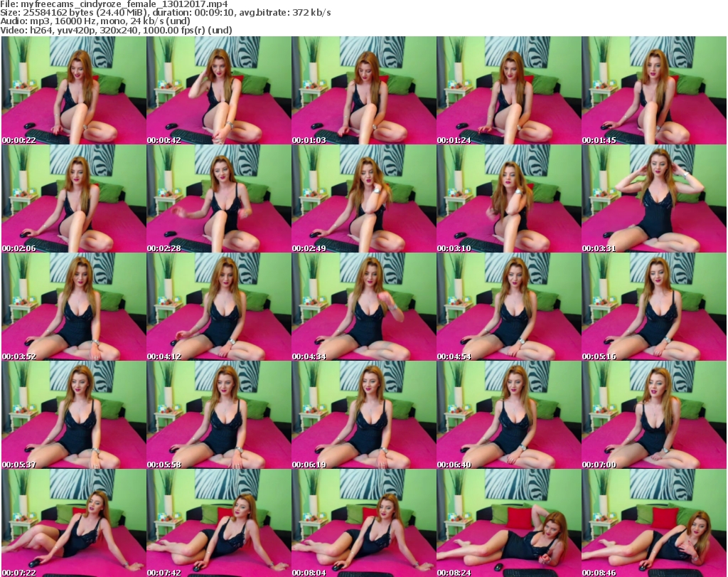This screenshot has width=728, height=577.
Task: Open the frame timestamped 00:03:31
Action: pyautogui.click(x=654, y=198)
